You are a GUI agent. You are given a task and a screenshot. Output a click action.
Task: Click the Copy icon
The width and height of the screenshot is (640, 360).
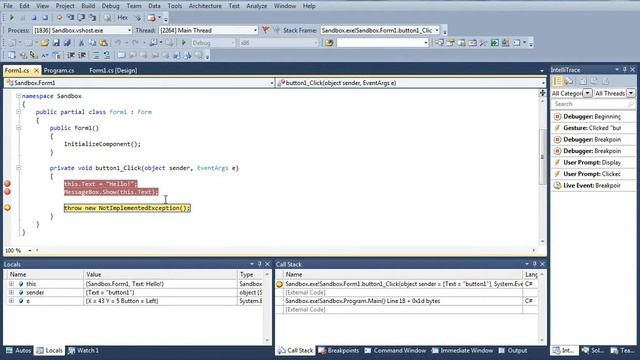[92, 43]
